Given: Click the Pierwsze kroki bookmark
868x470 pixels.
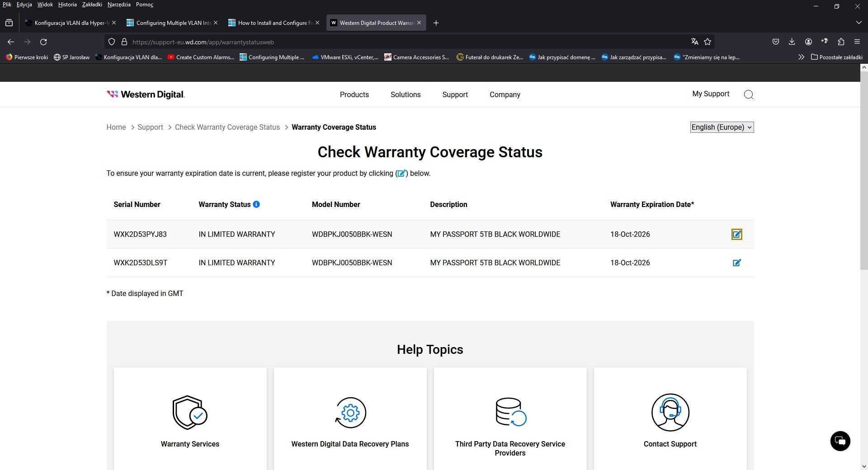Looking at the screenshot, I should tap(27, 57).
